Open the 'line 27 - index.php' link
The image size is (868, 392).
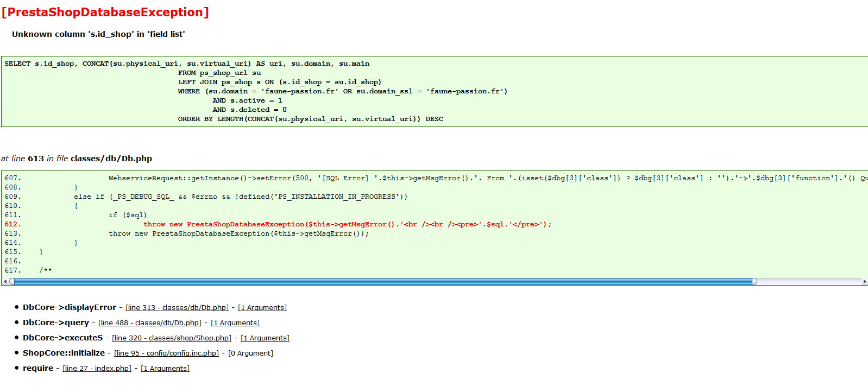[97, 369]
